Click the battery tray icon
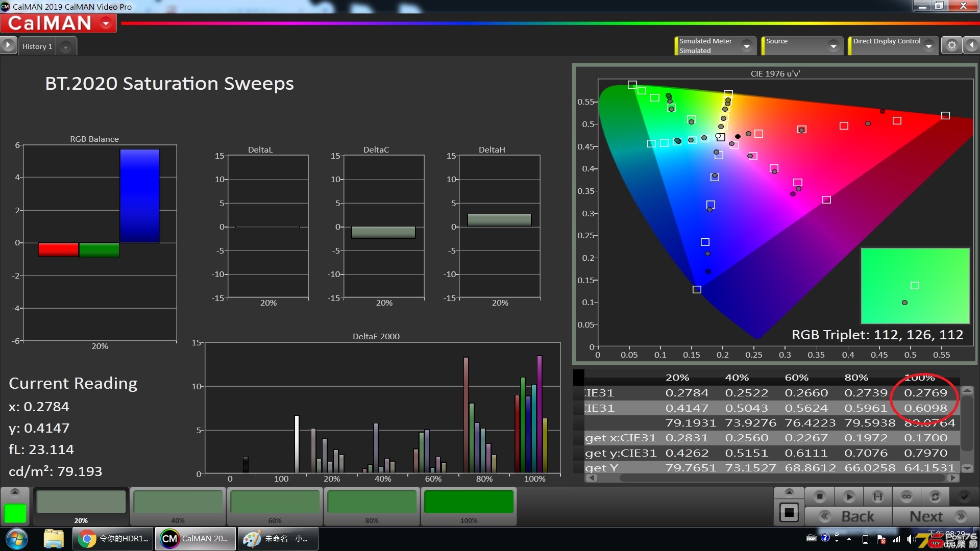Viewport: 980px width, 551px height. [x=865, y=539]
